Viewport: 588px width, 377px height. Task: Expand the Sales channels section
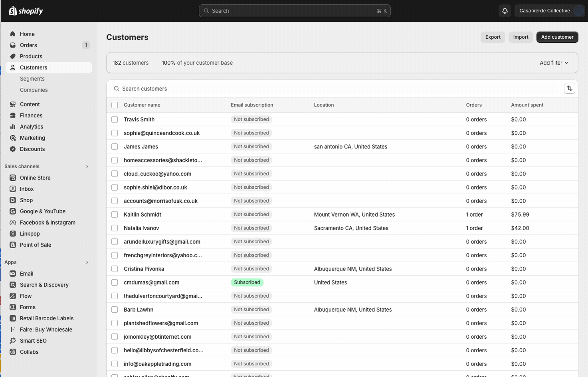(x=87, y=166)
